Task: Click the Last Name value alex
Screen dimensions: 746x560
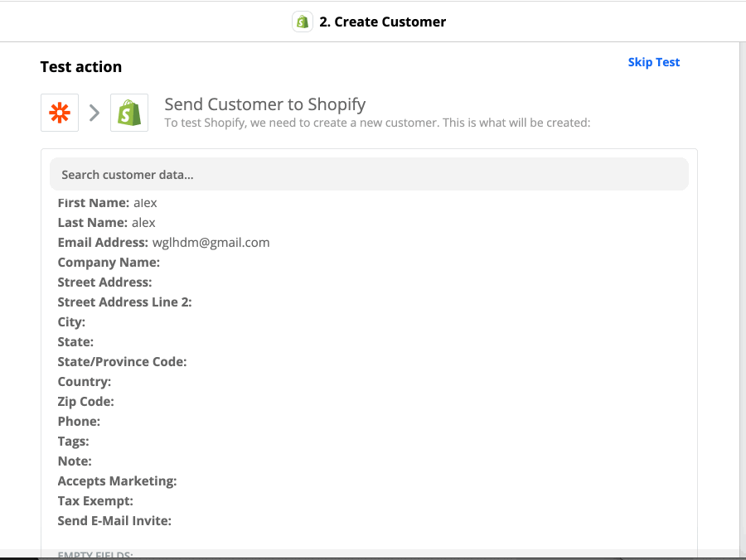Action: [x=143, y=223]
